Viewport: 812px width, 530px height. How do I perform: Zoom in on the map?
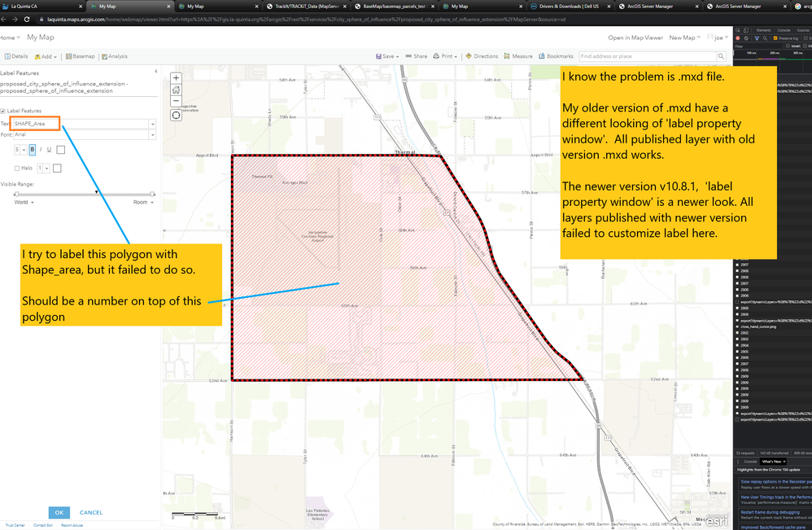(176, 78)
